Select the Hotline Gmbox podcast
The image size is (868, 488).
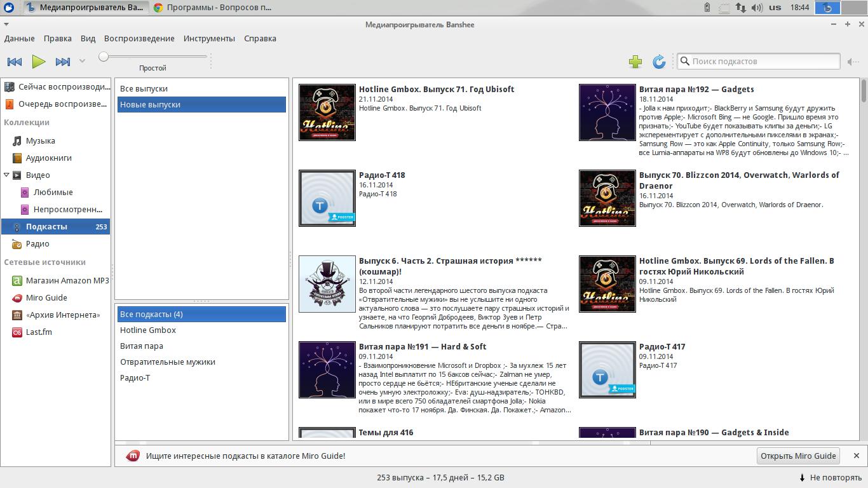(201, 330)
